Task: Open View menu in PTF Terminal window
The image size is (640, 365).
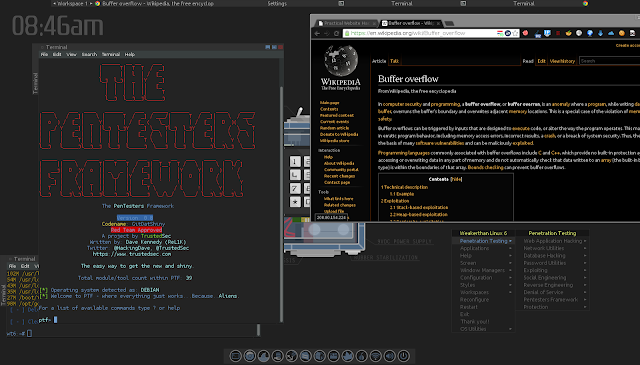Action: point(71,54)
